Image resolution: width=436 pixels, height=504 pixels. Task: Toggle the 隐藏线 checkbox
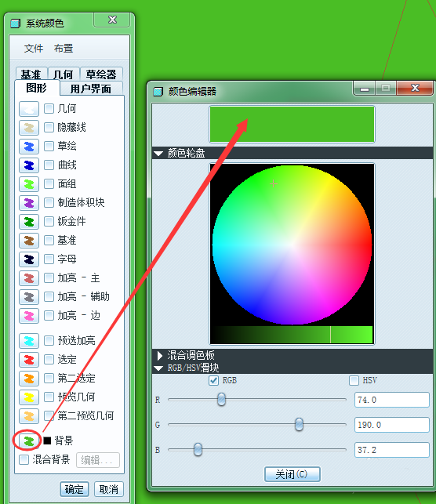(49, 127)
